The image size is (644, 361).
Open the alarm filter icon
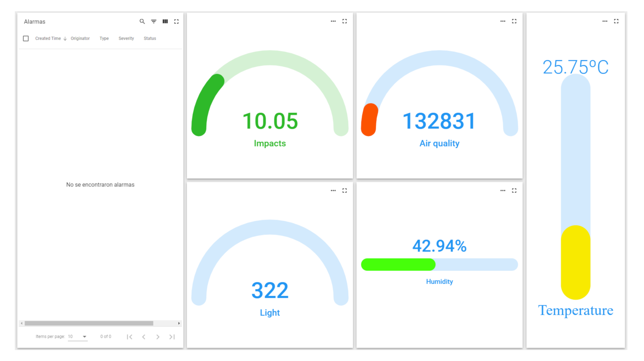coord(154,22)
